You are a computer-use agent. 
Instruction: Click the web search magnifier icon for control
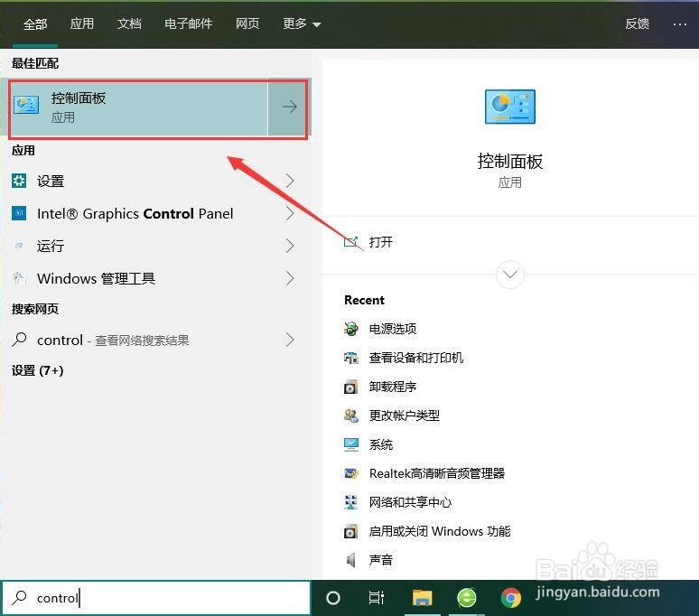[x=19, y=340]
